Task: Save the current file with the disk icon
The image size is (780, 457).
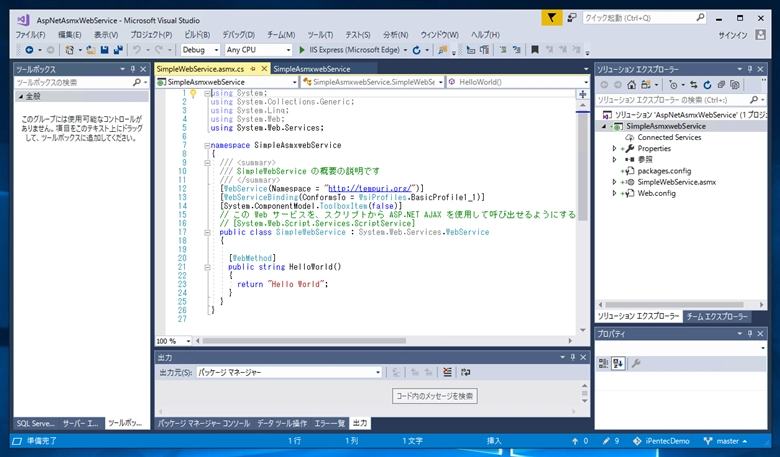Action: pos(104,50)
